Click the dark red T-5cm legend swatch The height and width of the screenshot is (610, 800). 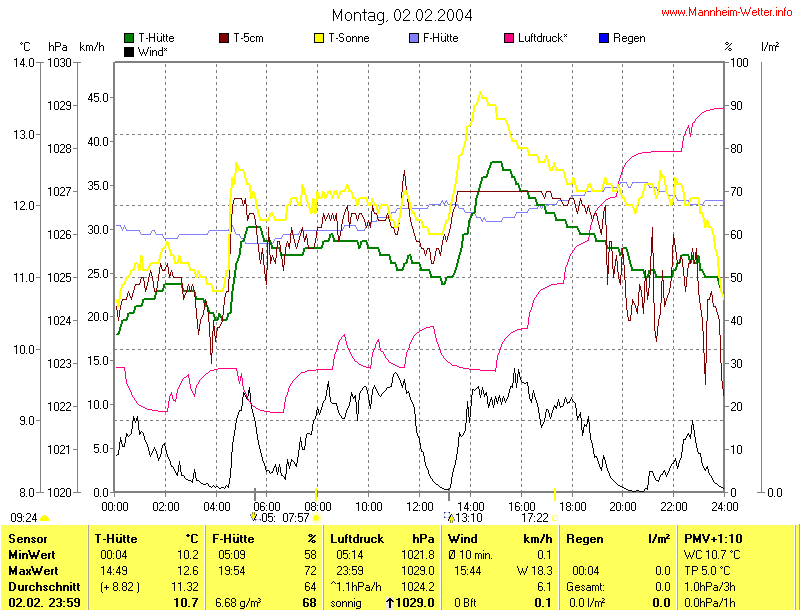coord(224,38)
